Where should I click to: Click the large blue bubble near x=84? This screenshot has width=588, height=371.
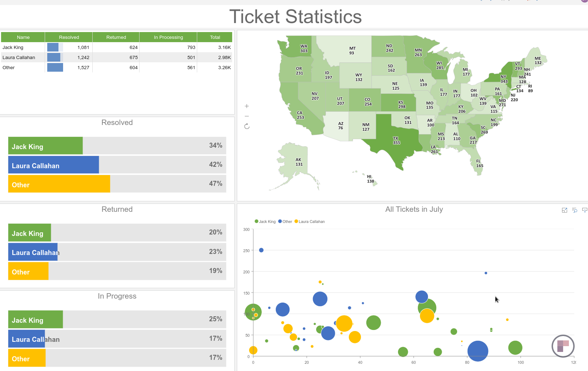click(478, 351)
